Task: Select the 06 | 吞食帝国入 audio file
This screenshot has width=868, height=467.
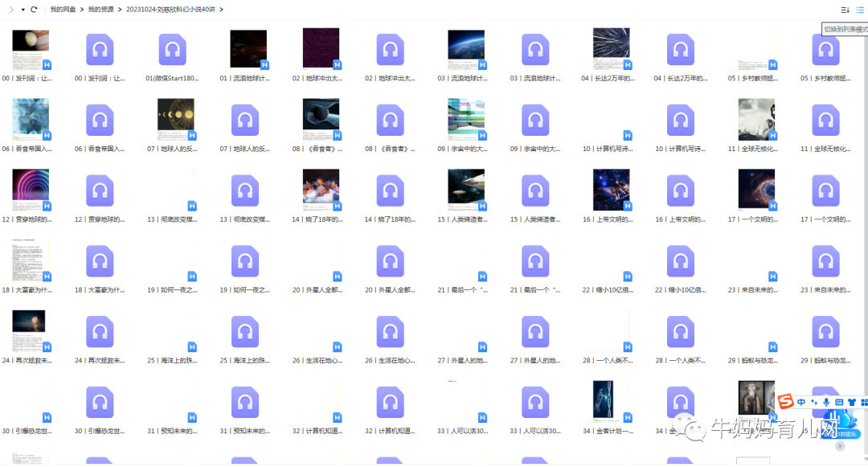Action: 100,120
